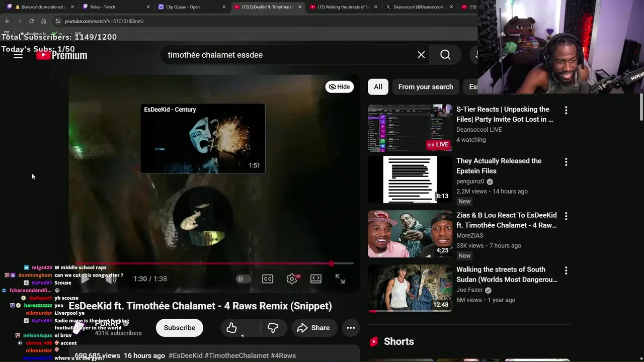Image resolution: width=644 pixels, height=362 pixels.
Task: Toggle closed captions CC button
Action: (268, 279)
